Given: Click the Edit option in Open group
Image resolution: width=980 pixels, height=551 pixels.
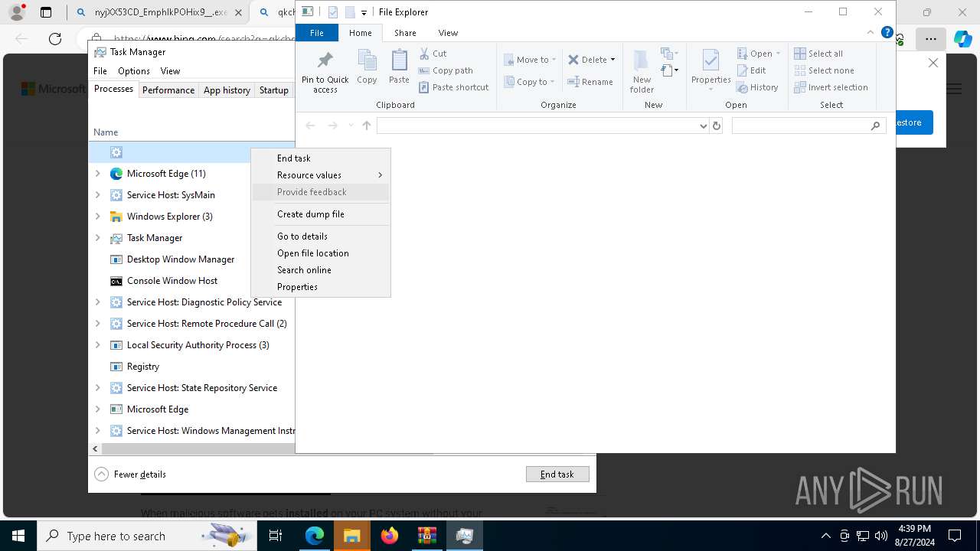Looking at the screenshot, I should pos(751,70).
